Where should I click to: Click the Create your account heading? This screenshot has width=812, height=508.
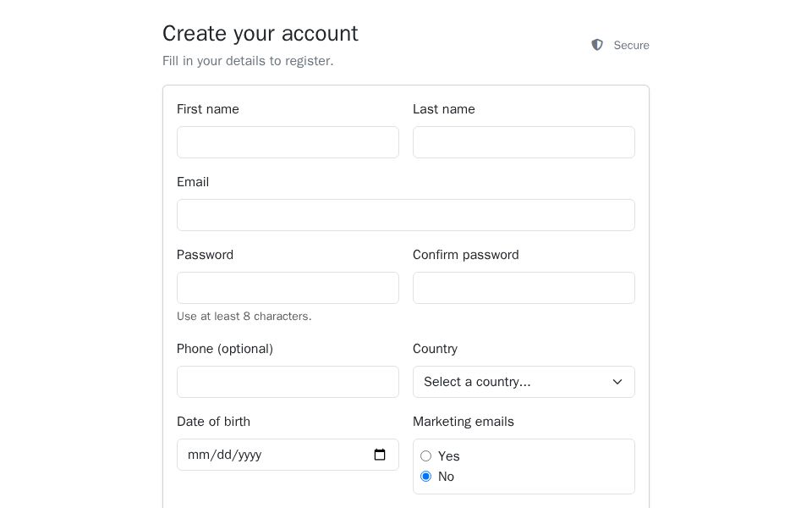click(x=260, y=34)
